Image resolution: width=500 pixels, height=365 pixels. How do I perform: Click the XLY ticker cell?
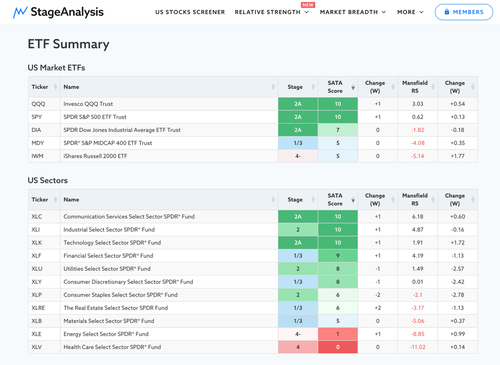(44, 282)
